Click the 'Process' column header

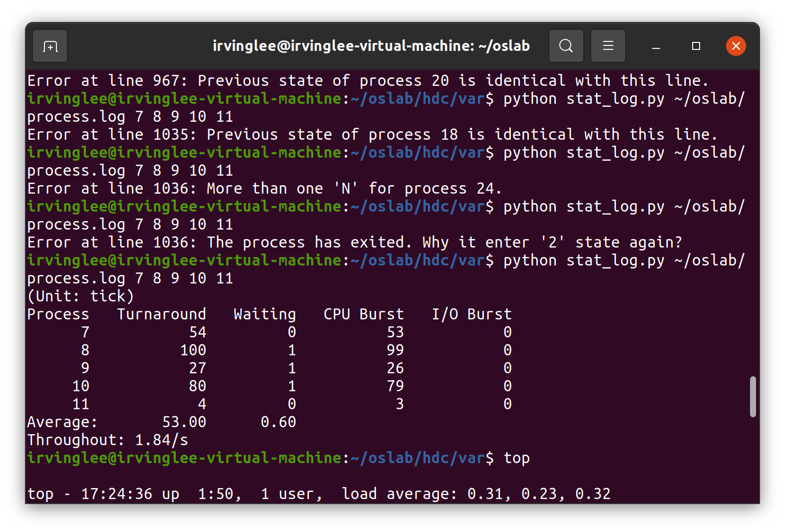click(x=58, y=314)
